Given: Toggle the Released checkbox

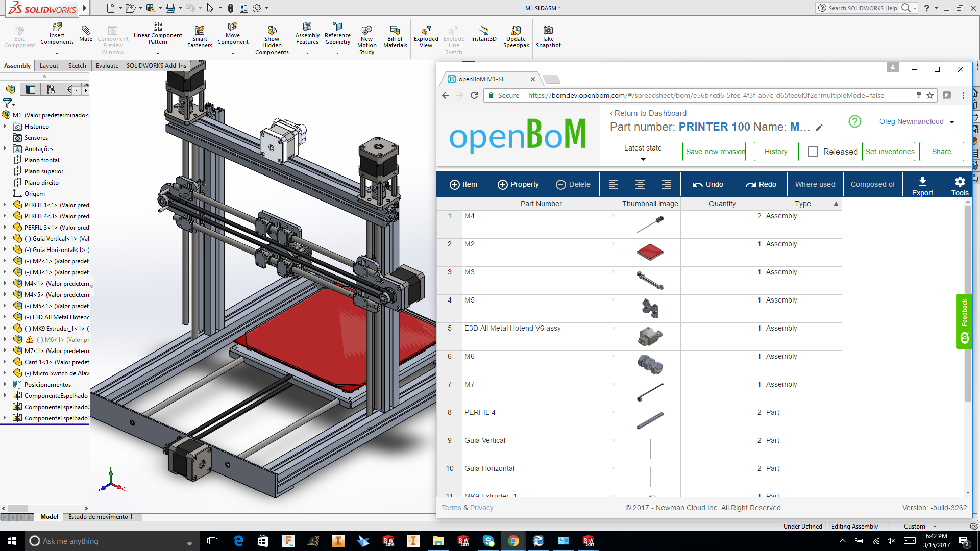Looking at the screenshot, I should [813, 152].
